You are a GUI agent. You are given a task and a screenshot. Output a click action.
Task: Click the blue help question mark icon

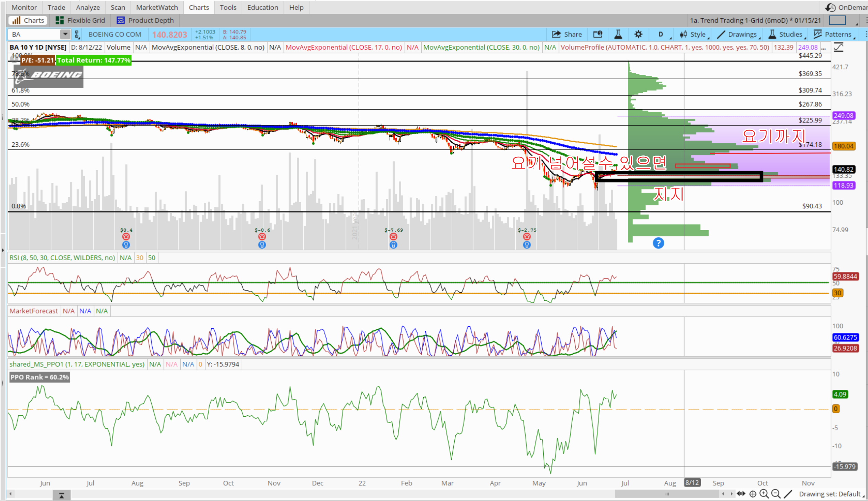pyautogui.click(x=658, y=243)
